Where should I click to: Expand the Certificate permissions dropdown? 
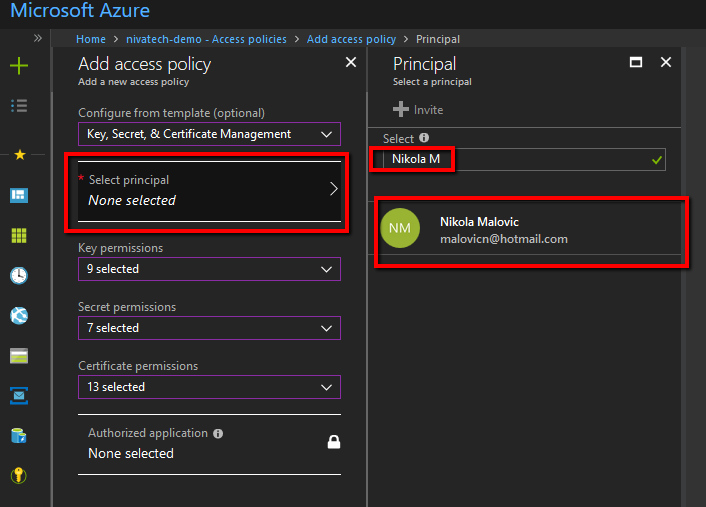click(209, 387)
